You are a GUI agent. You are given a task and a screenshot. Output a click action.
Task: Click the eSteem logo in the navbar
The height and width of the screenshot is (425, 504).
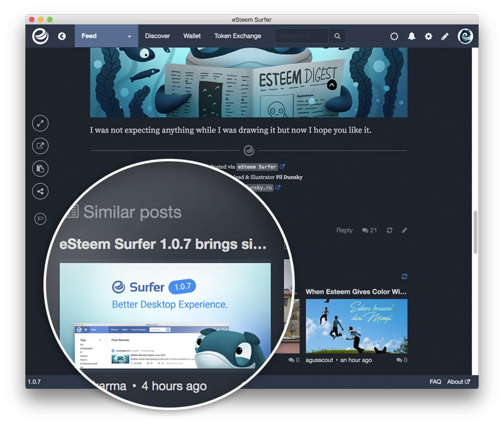[x=40, y=36]
